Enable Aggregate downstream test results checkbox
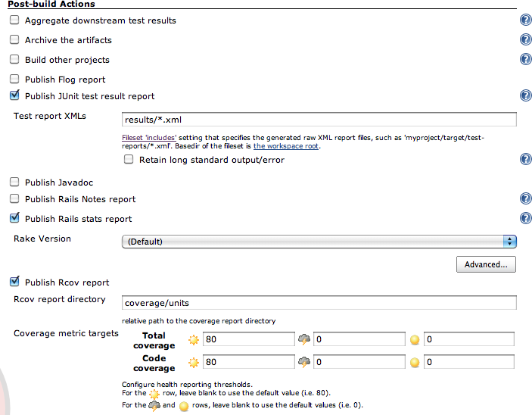 [14, 20]
